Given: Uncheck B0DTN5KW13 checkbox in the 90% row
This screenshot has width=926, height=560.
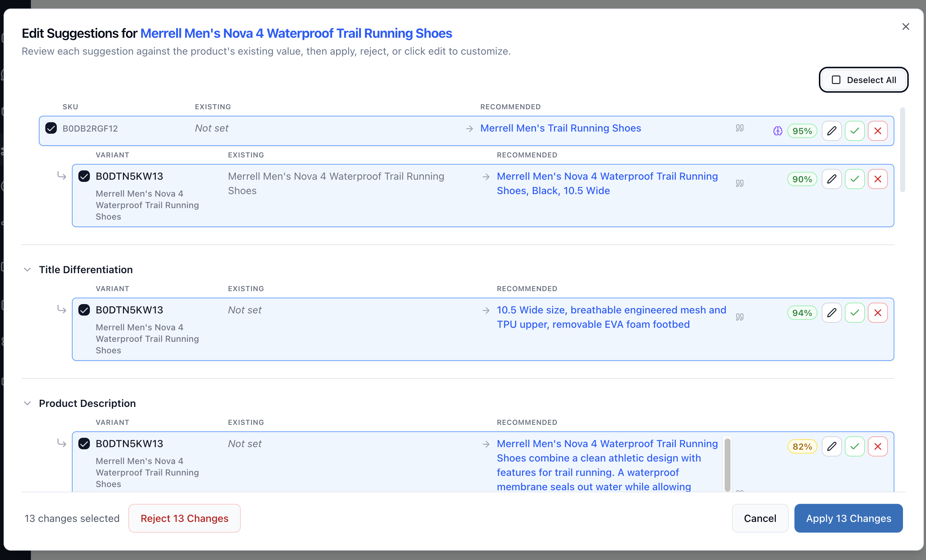Looking at the screenshot, I should click(x=84, y=176).
